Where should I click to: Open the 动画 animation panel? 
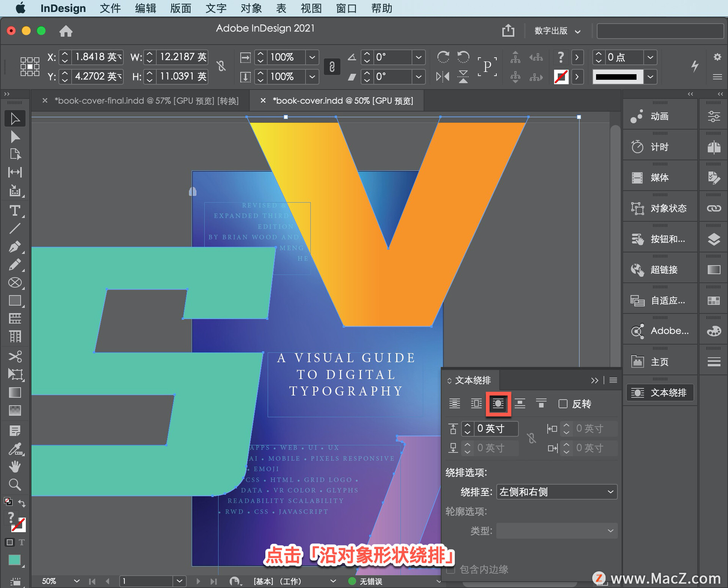tap(659, 116)
